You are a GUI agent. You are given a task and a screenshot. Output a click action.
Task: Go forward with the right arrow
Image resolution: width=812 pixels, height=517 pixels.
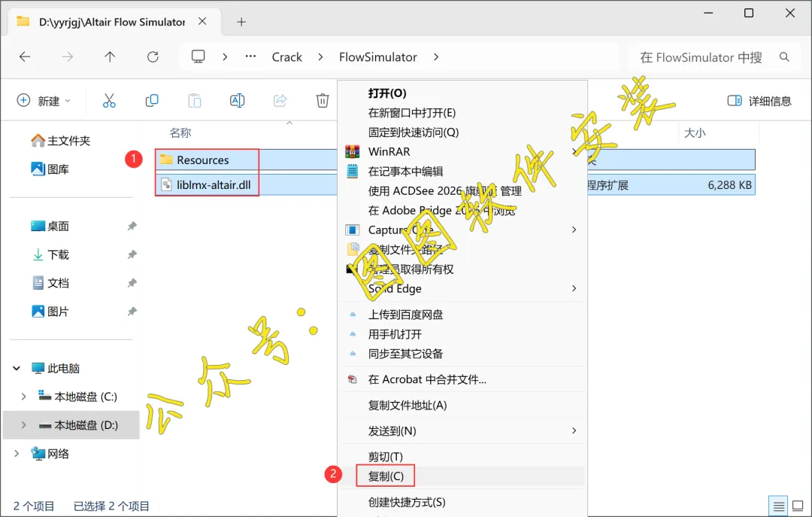[x=68, y=56]
